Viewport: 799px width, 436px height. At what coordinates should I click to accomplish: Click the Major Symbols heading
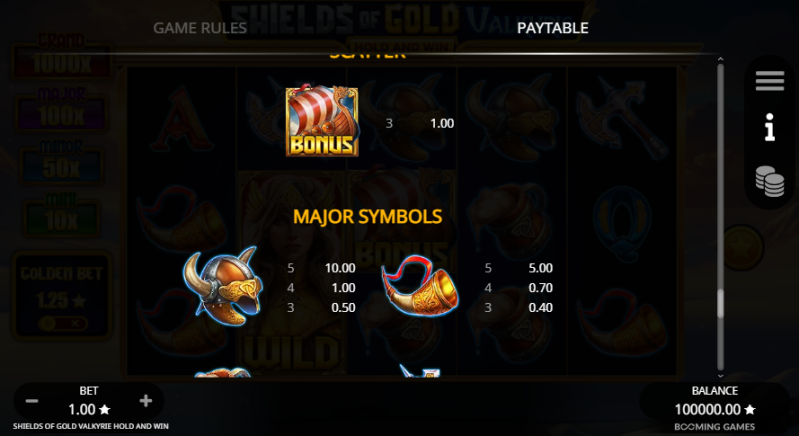(x=367, y=216)
